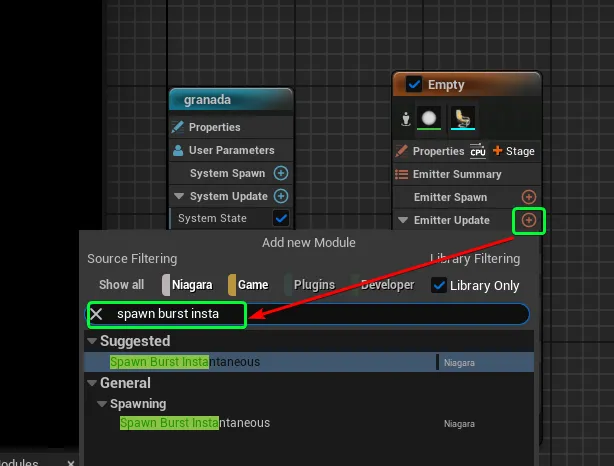Screen dimensions: 614x466
Task: Click the plus icon next to Emitter Spawn
Action: click(x=529, y=197)
